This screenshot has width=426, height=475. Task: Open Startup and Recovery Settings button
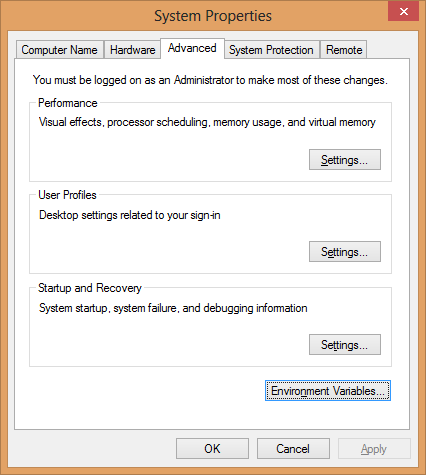pyautogui.click(x=345, y=345)
